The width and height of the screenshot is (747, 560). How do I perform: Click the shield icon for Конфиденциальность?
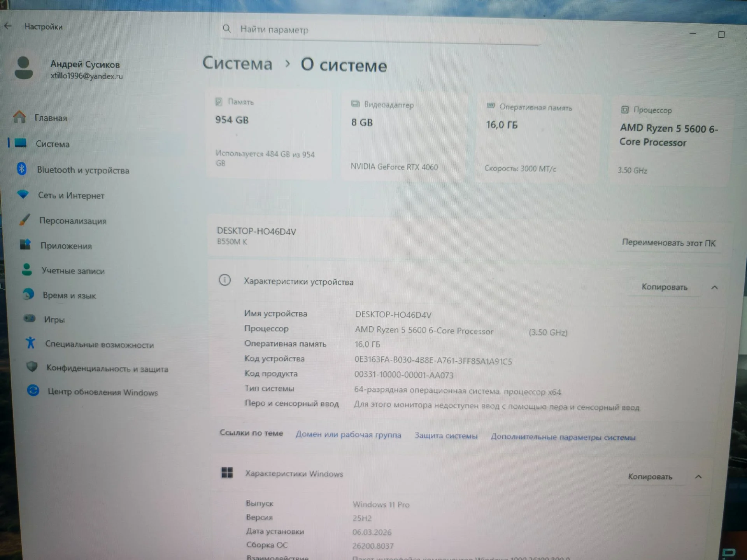click(32, 366)
